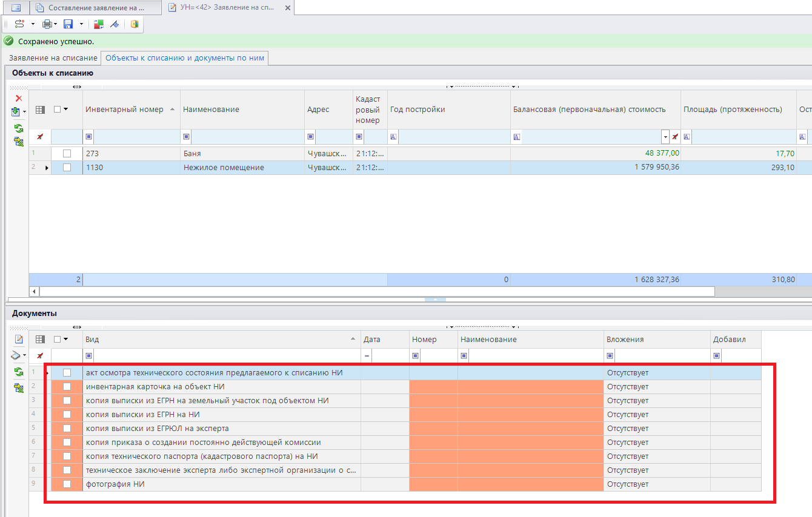Refresh the Документы table

click(x=19, y=372)
